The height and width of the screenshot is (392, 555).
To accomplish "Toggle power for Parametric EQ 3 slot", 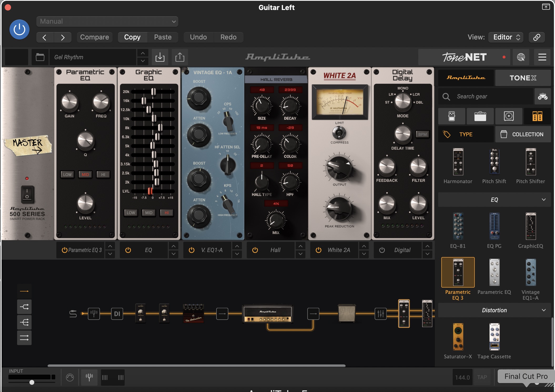I will click(x=64, y=250).
